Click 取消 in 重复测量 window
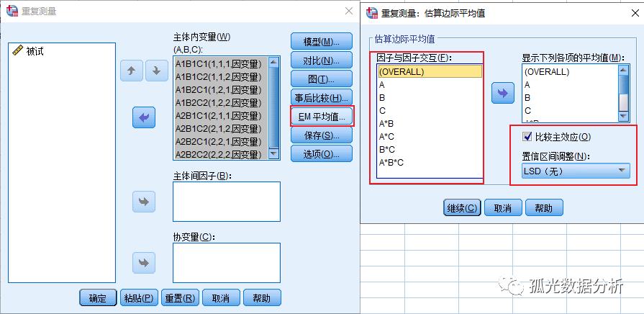Viewport: 644px width, 314px height. click(x=221, y=297)
